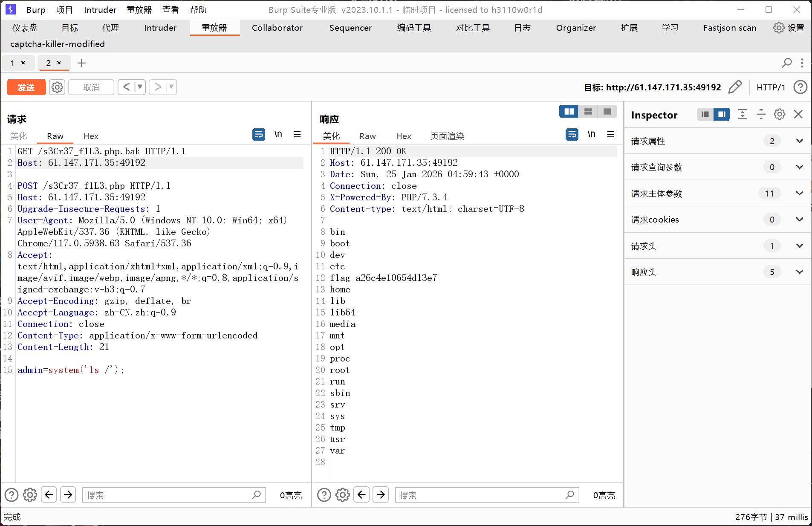Open request search settings gear
The height and width of the screenshot is (526, 812).
pyautogui.click(x=30, y=495)
